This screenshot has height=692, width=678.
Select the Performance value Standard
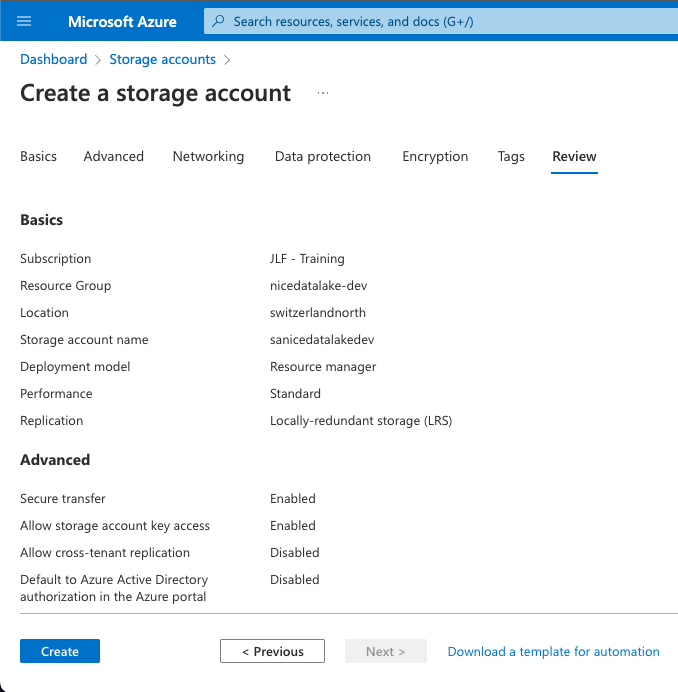coord(295,394)
